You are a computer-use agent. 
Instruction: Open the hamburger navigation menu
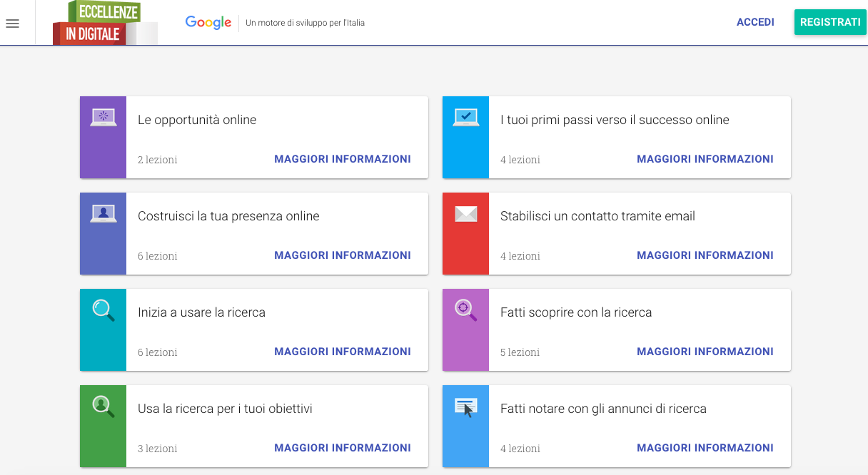pyautogui.click(x=12, y=24)
